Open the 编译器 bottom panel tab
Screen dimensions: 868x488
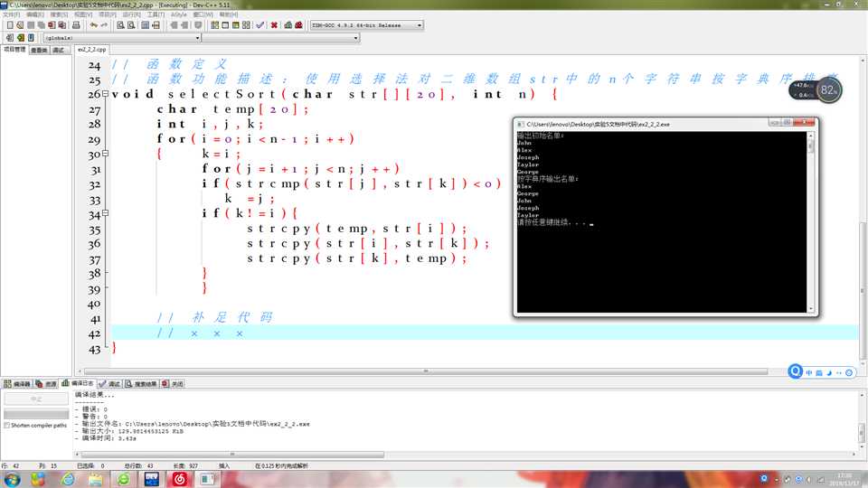click(17, 384)
